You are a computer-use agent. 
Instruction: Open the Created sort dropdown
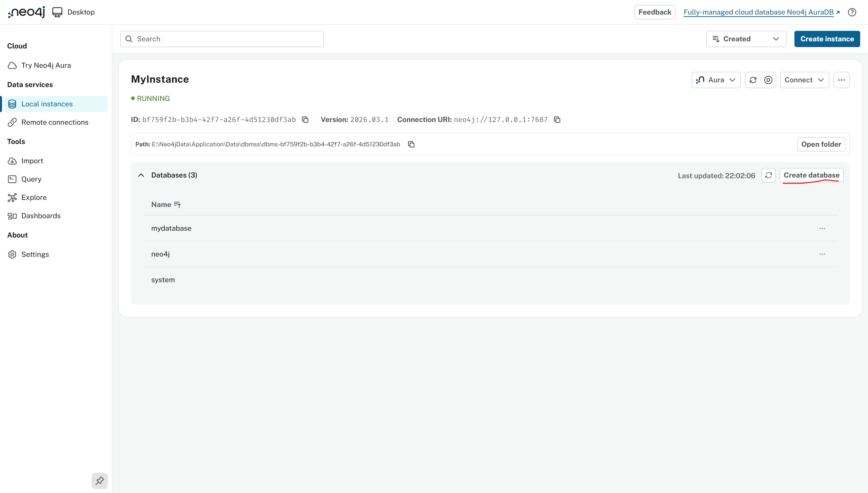(x=746, y=39)
